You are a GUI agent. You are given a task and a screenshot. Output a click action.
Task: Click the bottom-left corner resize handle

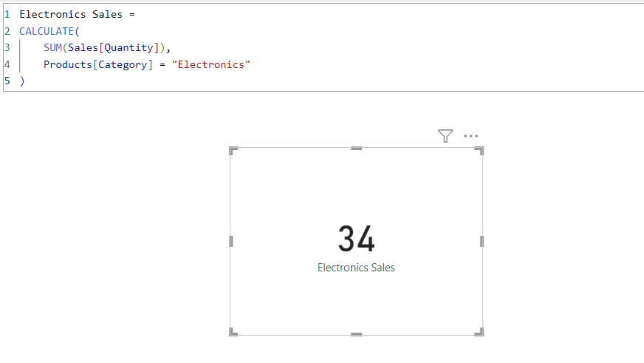click(233, 332)
